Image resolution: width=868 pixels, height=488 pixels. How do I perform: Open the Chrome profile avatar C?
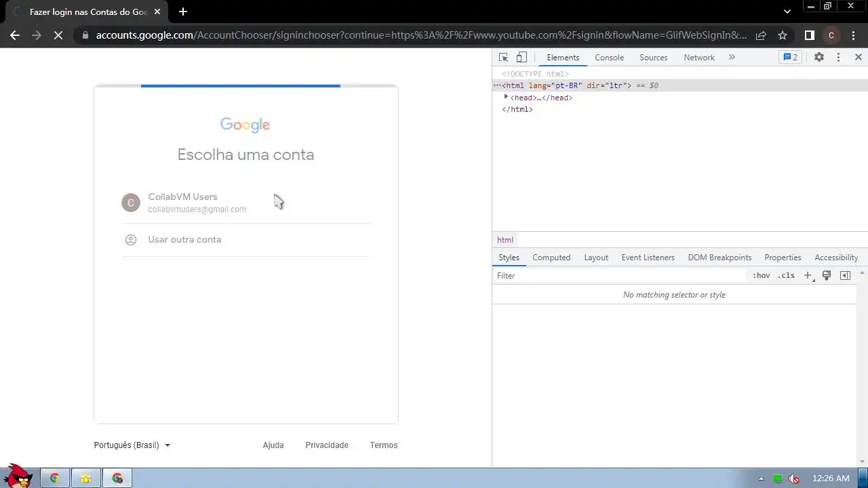tap(831, 35)
